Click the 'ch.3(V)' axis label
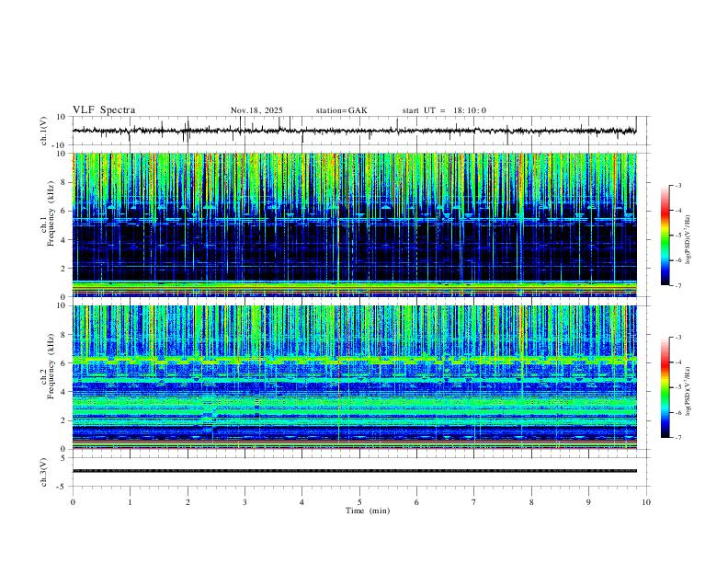 coord(44,472)
